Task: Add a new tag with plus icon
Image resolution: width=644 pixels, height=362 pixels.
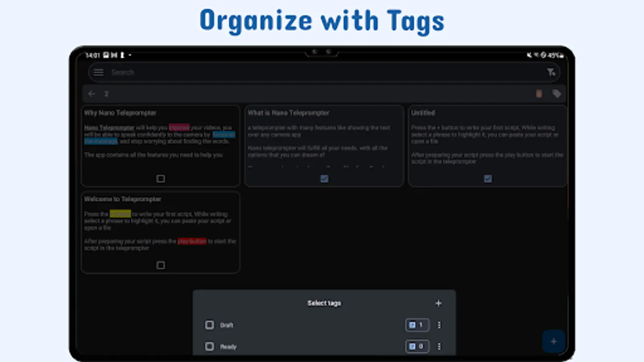Action: pos(439,303)
